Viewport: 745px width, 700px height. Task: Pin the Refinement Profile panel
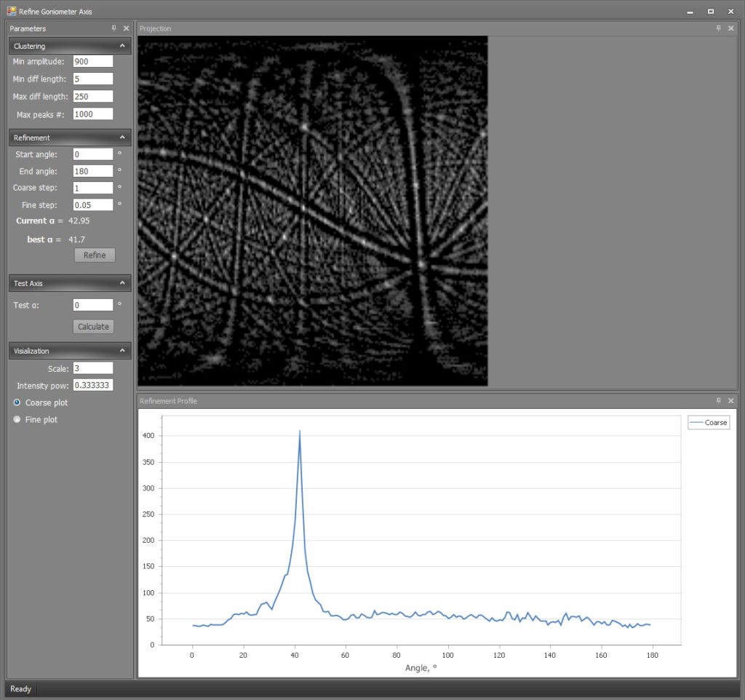coord(718,401)
